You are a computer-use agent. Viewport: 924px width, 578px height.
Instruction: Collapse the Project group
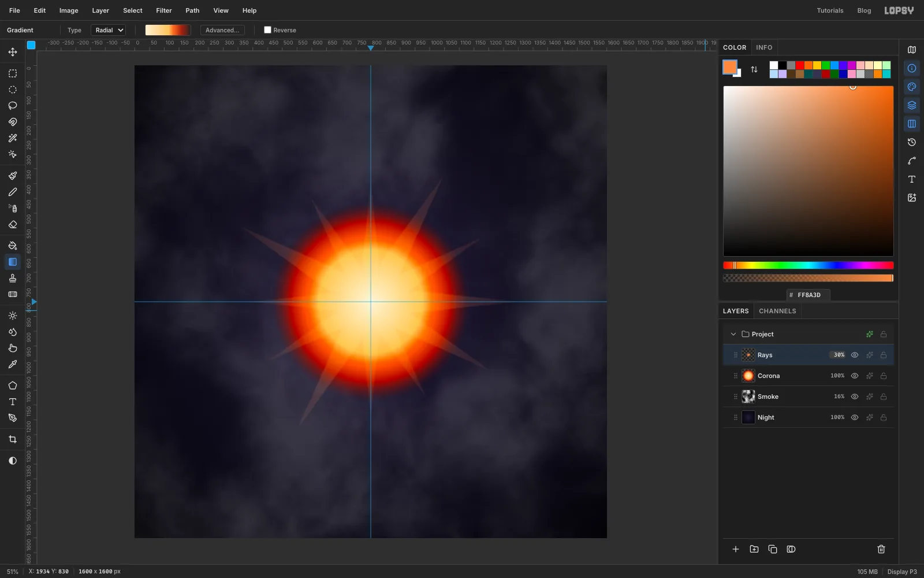pos(733,334)
